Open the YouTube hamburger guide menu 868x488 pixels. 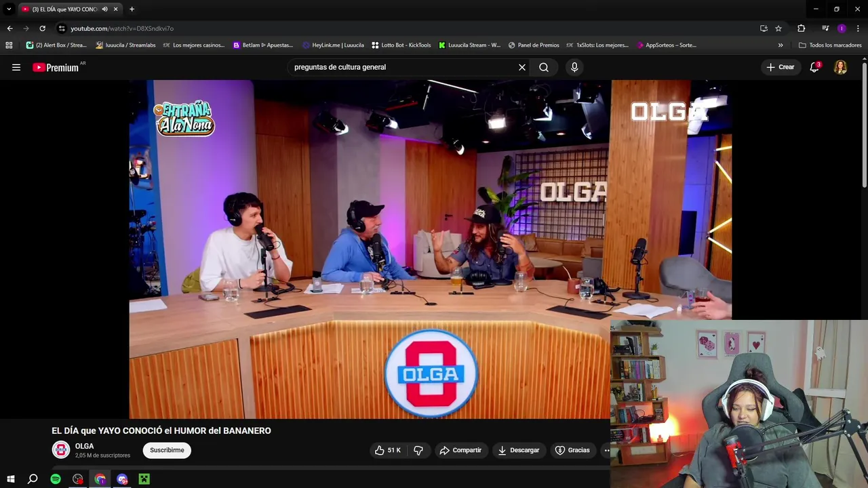pyautogui.click(x=16, y=67)
